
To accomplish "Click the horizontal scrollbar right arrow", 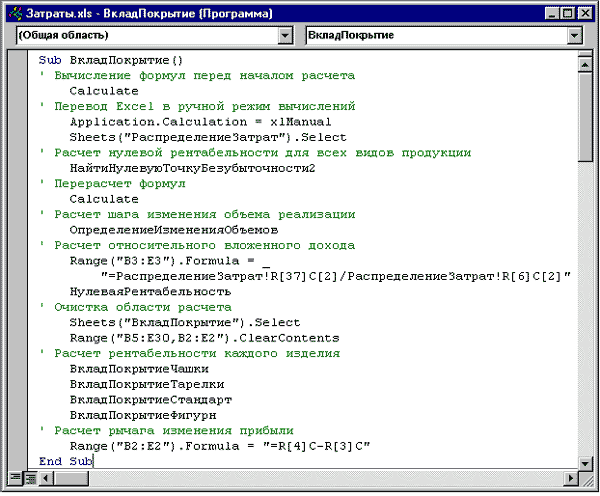I will (x=571, y=478).
